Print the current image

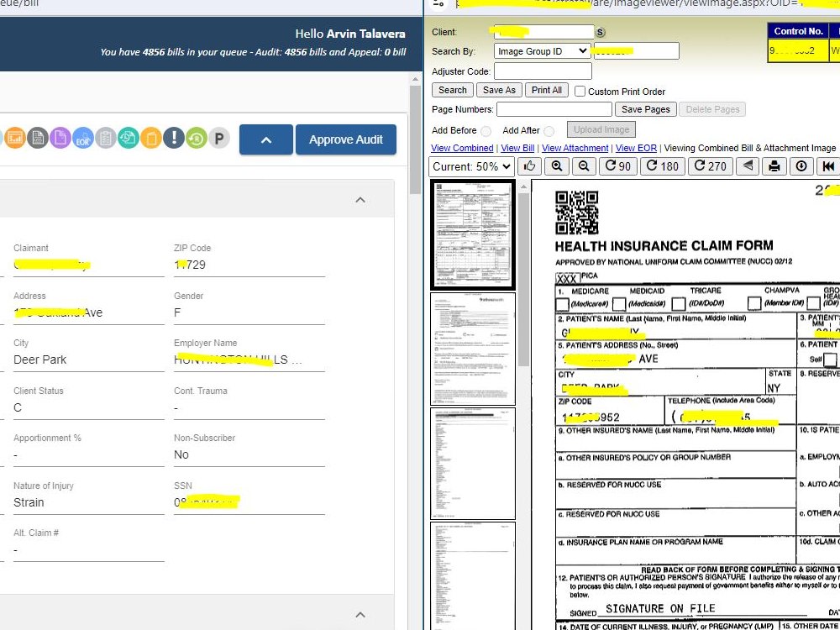[x=774, y=166]
